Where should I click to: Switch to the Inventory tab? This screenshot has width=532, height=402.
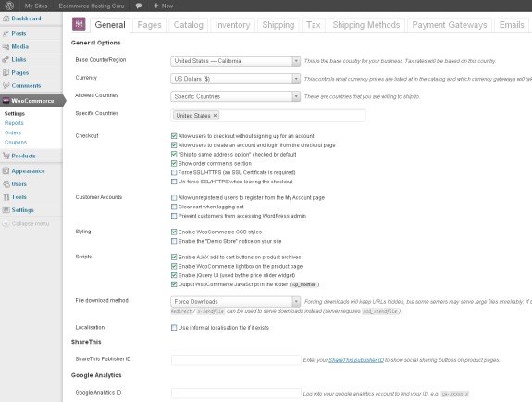pos(233,25)
